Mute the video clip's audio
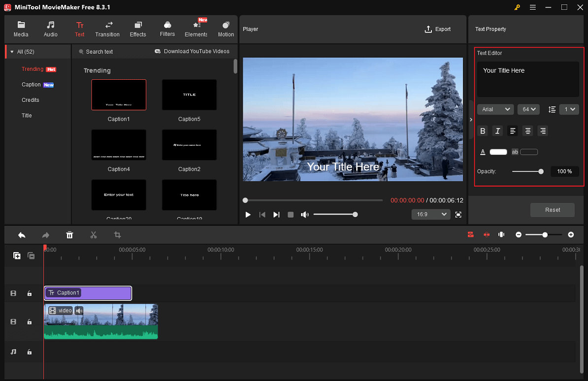This screenshot has height=381, width=588. click(x=79, y=310)
